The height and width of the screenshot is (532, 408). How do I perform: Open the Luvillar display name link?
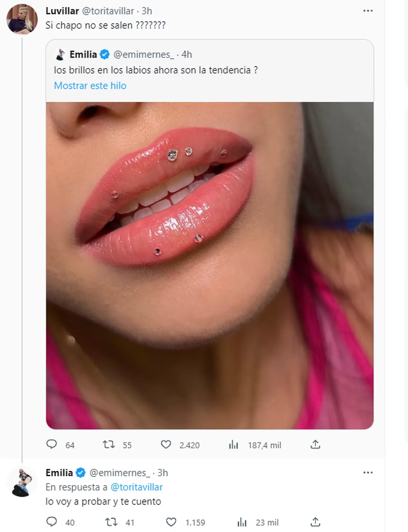(62, 11)
